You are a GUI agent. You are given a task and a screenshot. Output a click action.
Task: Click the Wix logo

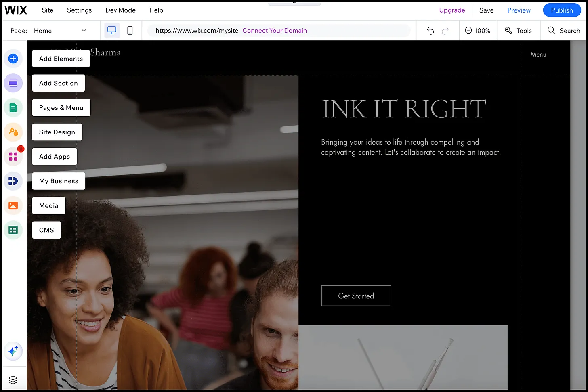[x=16, y=10]
